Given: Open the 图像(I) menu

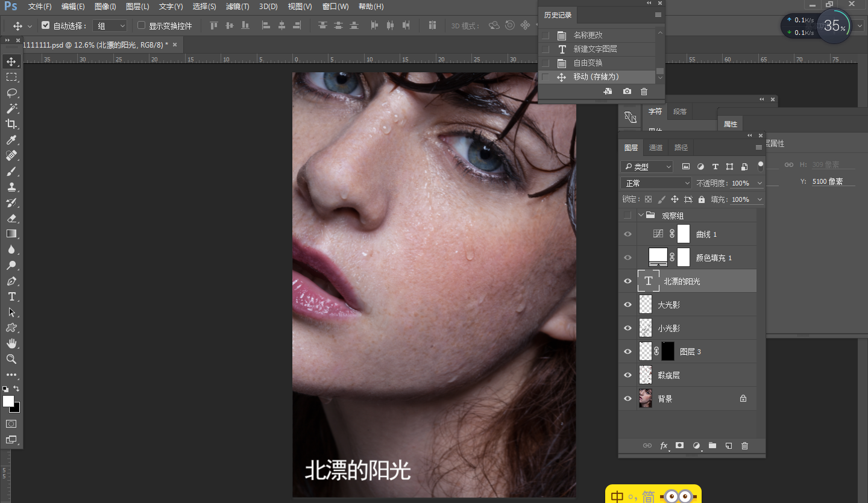Looking at the screenshot, I should 105,7.
